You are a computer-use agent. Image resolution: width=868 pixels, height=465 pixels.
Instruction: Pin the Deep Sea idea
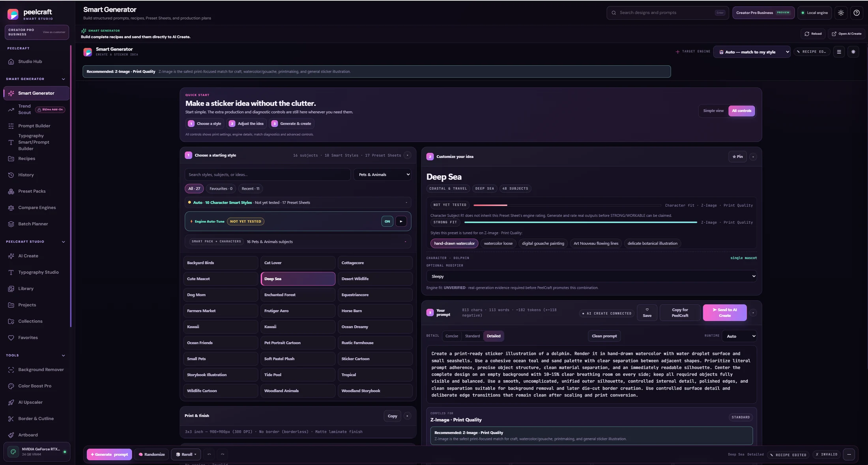click(737, 157)
